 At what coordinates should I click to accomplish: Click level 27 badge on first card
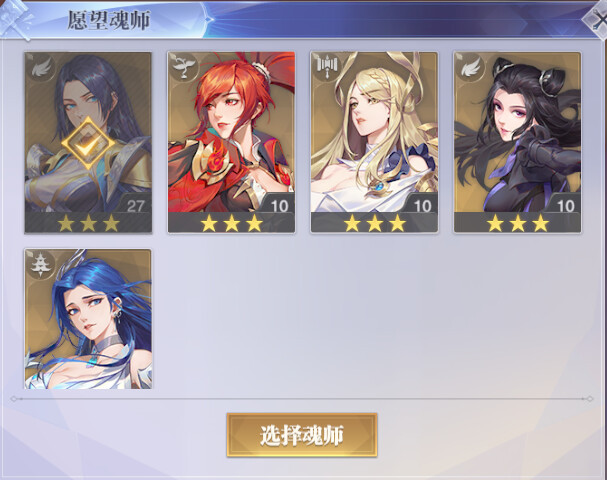click(x=135, y=205)
